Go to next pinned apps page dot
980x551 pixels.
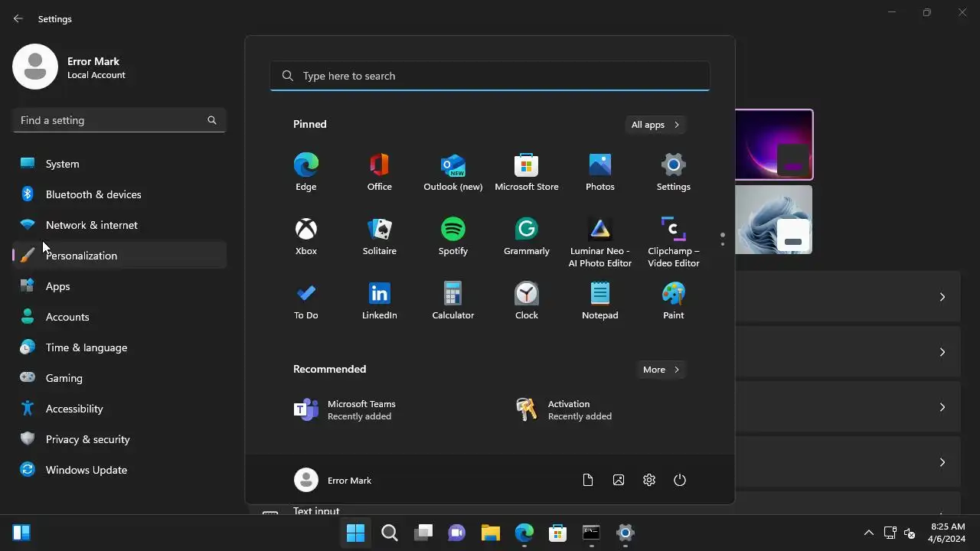pos(723,244)
